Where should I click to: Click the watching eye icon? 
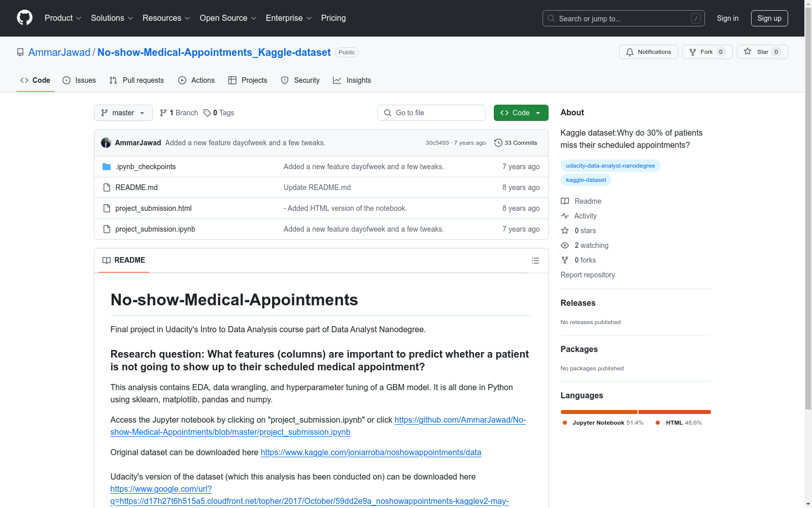(565, 245)
